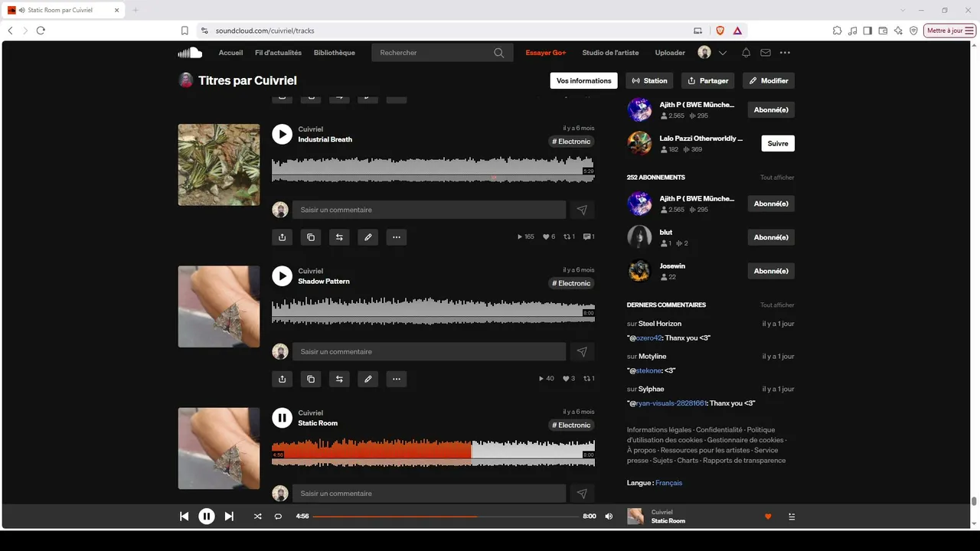Image resolution: width=980 pixels, height=551 pixels.
Task: Click the Modifier profile button
Action: [769, 80]
